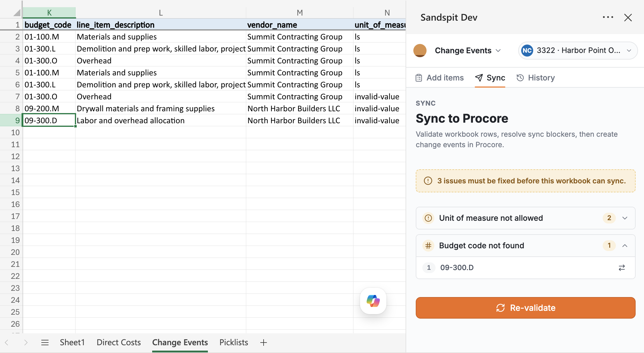Image resolution: width=644 pixels, height=353 pixels.
Task: Click the Re-validate button
Action: [x=525, y=308]
